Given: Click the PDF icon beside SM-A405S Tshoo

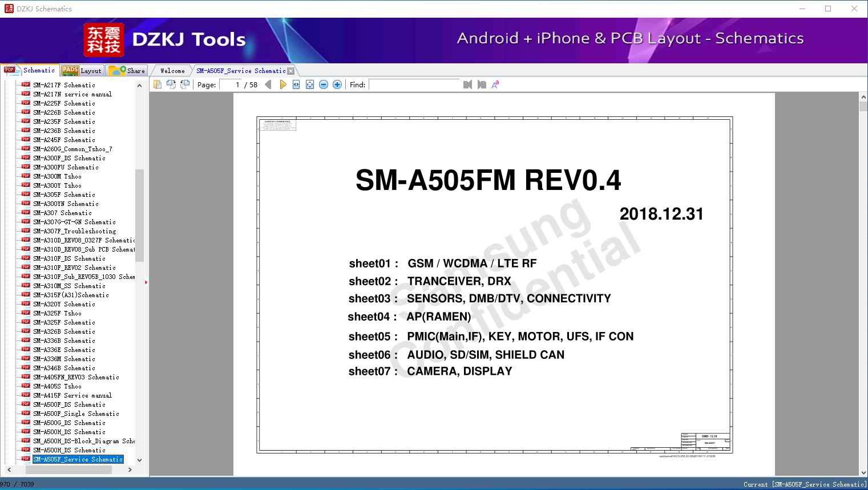Looking at the screenshot, I should [x=26, y=386].
